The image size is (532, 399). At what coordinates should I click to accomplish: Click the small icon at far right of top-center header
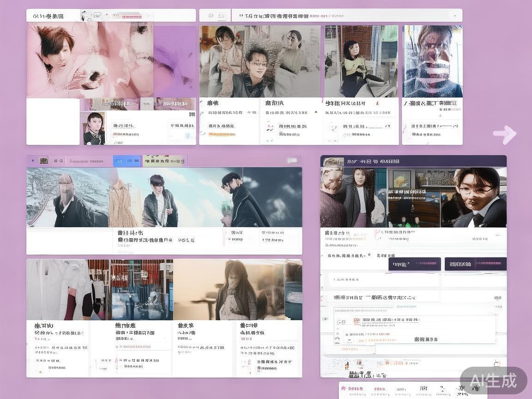(x=455, y=16)
